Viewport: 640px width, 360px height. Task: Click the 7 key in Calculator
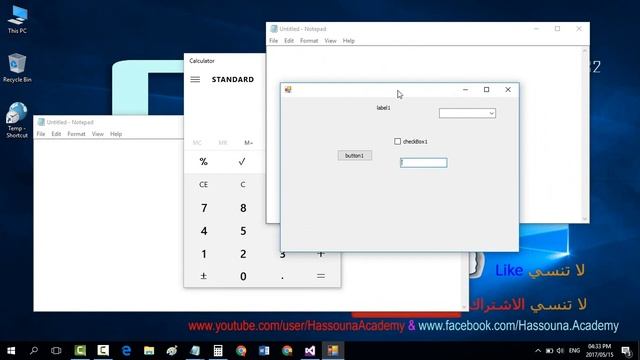pyautogui.click(x=204, y=208)
